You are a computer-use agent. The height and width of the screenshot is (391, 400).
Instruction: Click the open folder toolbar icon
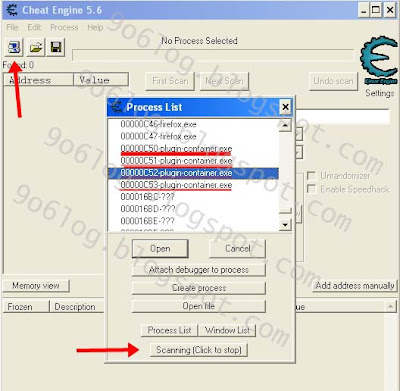[35, 48]
